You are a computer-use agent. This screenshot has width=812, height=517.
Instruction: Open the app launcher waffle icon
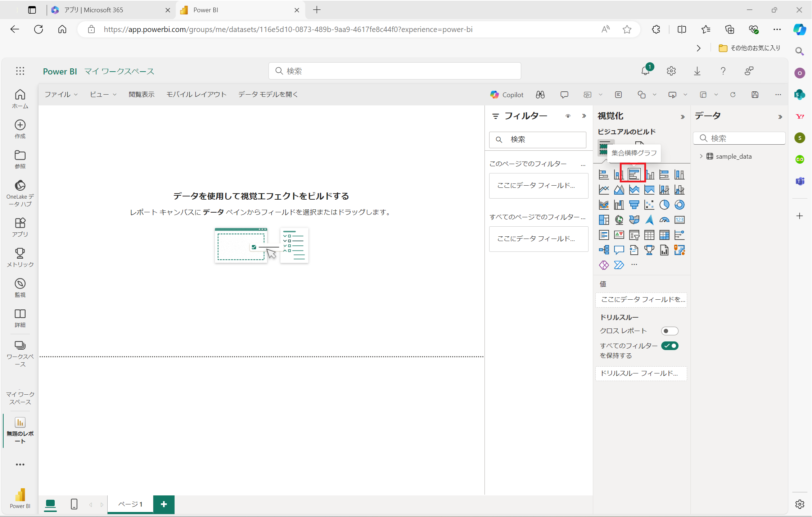[20, 71]
